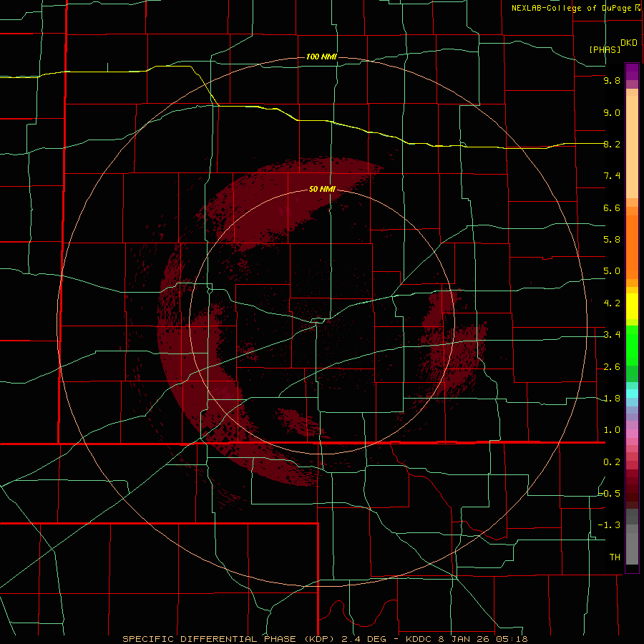Screen dimensions: 644x644
Task: Click the bright green segment of the color bar
Action: 632,345
